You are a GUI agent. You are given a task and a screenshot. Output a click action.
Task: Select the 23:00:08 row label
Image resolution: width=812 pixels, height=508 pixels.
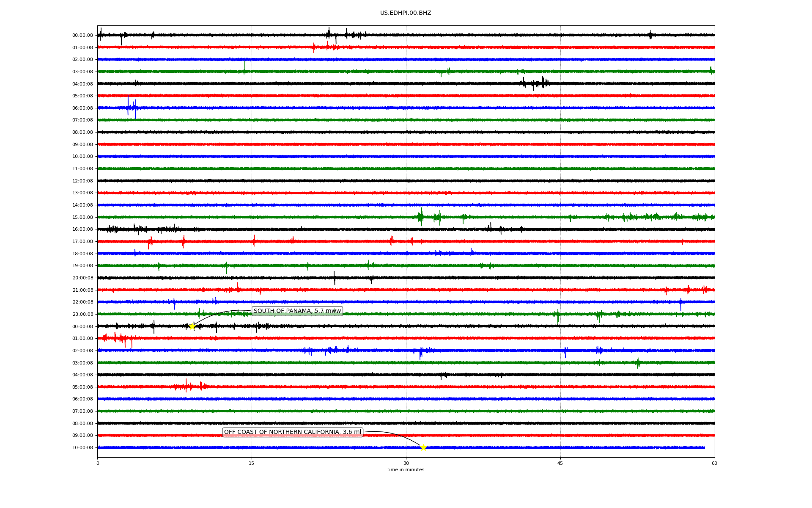82,315
